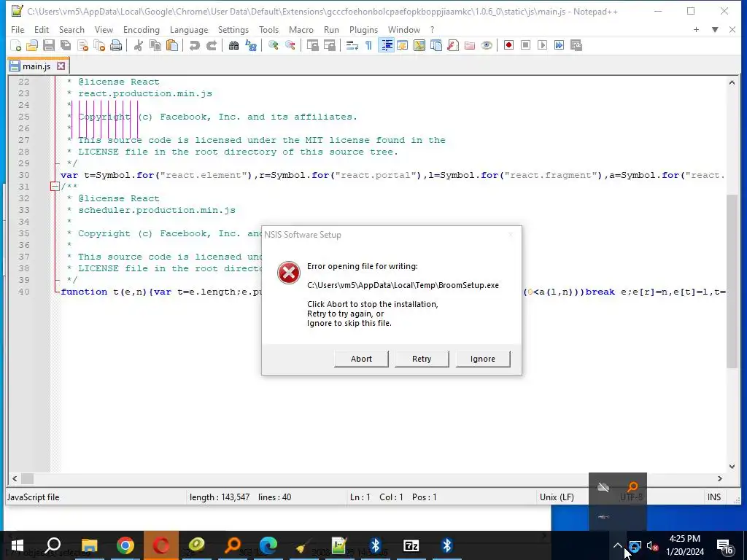Click the Redo arrow icon

pyautogui.click(x=211, y=45)
